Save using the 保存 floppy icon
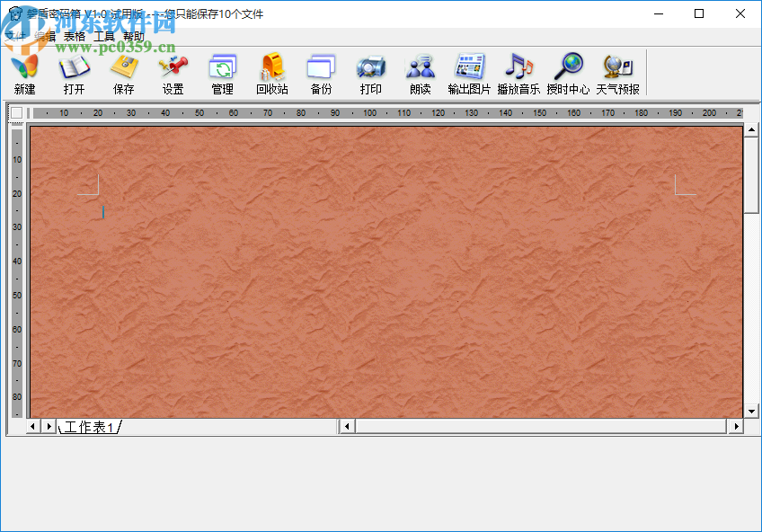Viewport: 762px width, 532px height. [x=124, y=74]
